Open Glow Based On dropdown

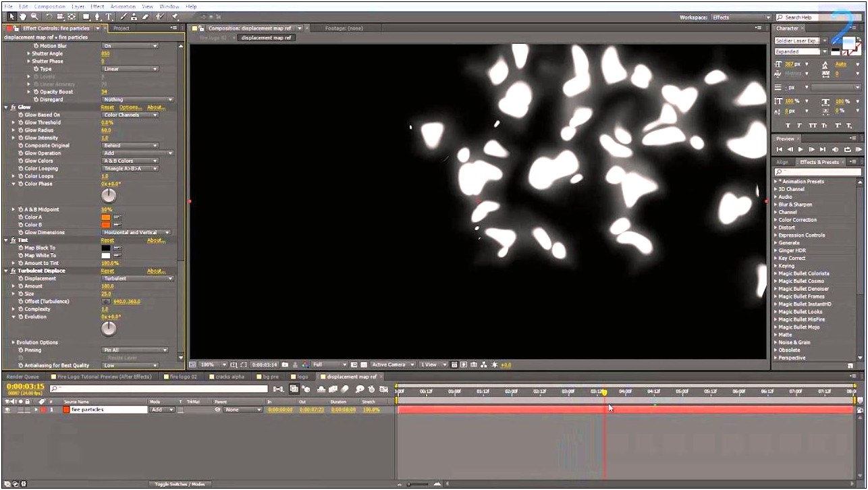pyautogui.click(x=130, y=115)
